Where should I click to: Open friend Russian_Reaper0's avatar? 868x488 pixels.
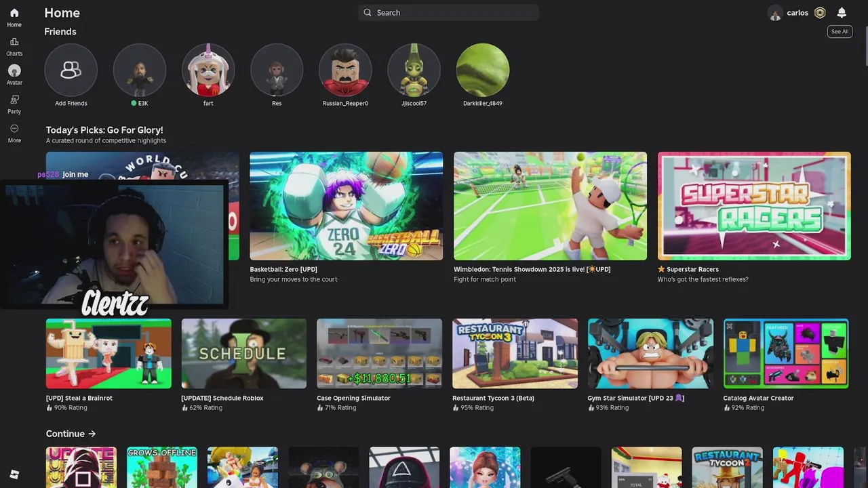coord(345,70)
